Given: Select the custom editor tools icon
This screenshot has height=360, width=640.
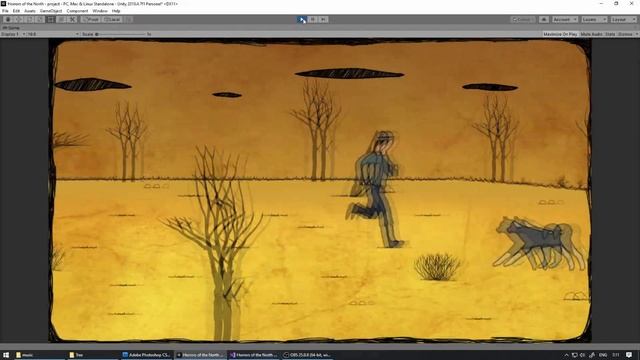Looking at the screenshot, I should click(x=73, y=19).
